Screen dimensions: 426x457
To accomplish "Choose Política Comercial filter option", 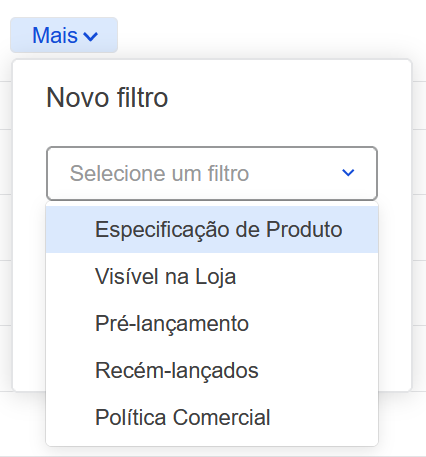I will point(212,417).
